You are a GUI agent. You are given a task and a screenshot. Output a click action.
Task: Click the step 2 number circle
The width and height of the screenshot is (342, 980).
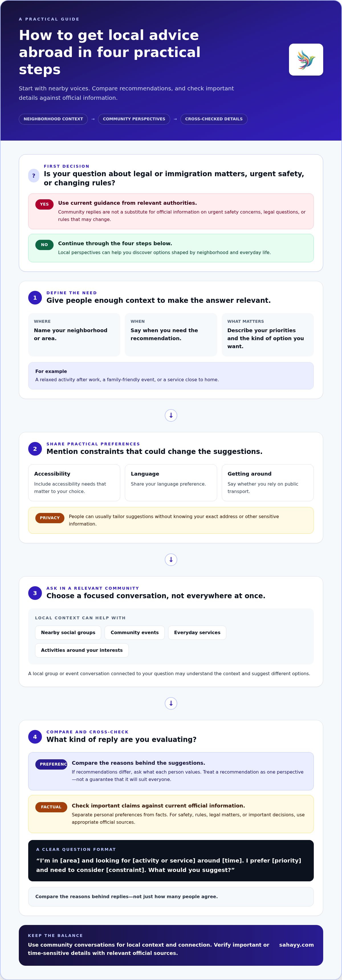[x=35, y=449]
